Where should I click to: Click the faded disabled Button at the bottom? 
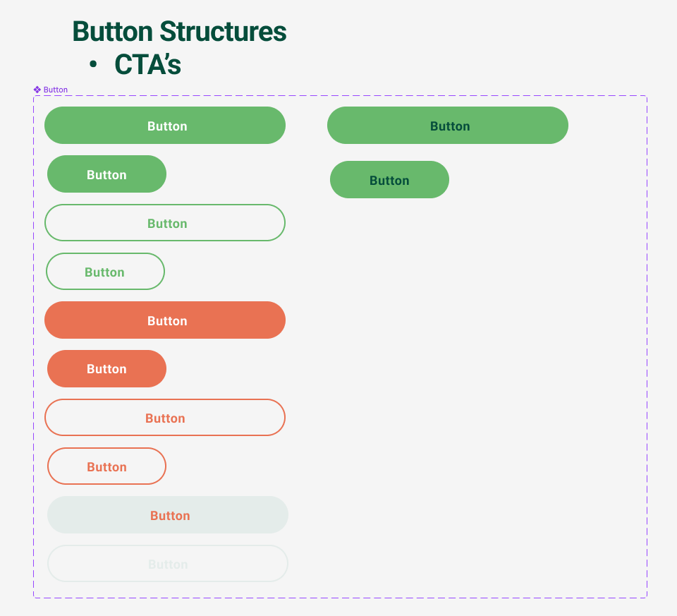click(x=168, y=563)
